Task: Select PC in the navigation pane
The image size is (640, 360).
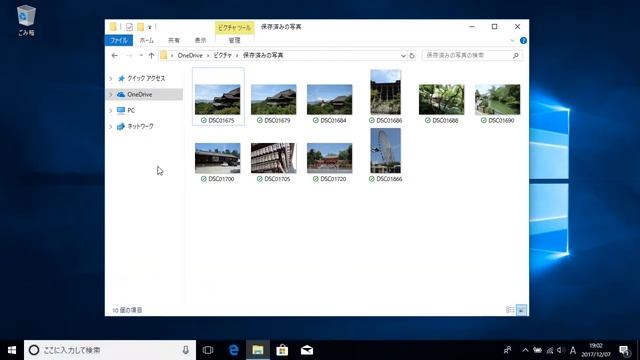Action: 131,110
